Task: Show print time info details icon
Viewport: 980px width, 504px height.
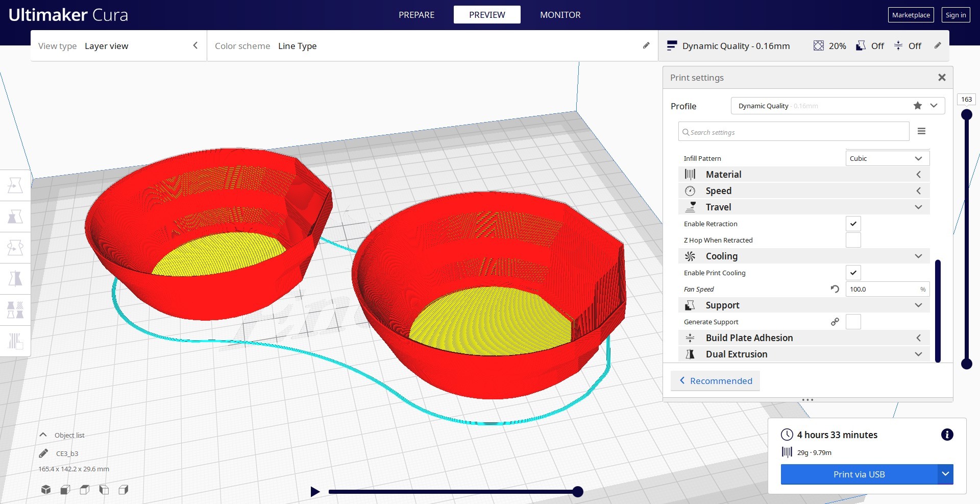Action: click(947, 435)
